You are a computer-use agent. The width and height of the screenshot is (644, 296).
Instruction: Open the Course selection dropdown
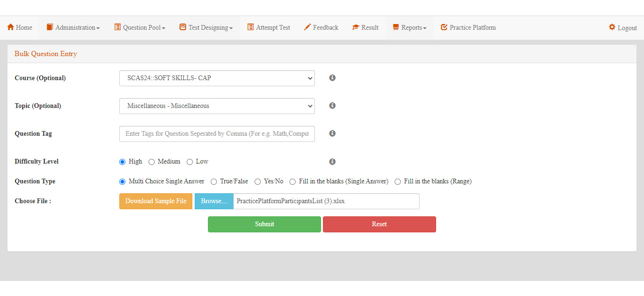(x=217, y=78)
